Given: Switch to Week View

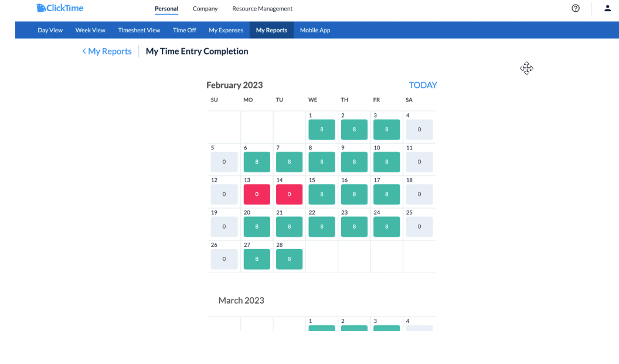Looking at the screenshot, I should tap(90, 29).
